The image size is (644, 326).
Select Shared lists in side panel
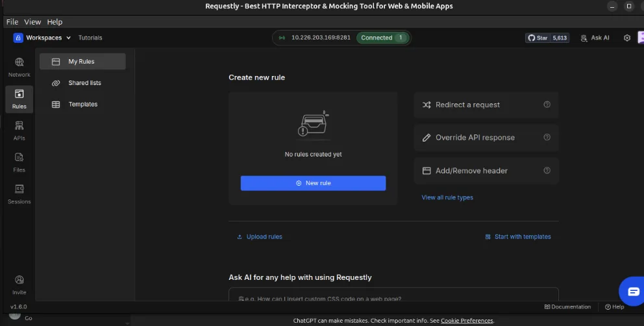pos(82,82)
